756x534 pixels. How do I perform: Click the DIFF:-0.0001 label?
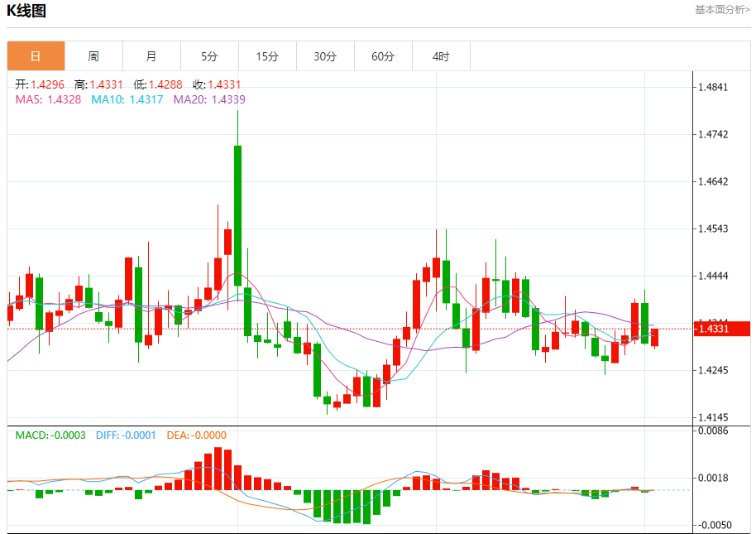click(126, 435)
